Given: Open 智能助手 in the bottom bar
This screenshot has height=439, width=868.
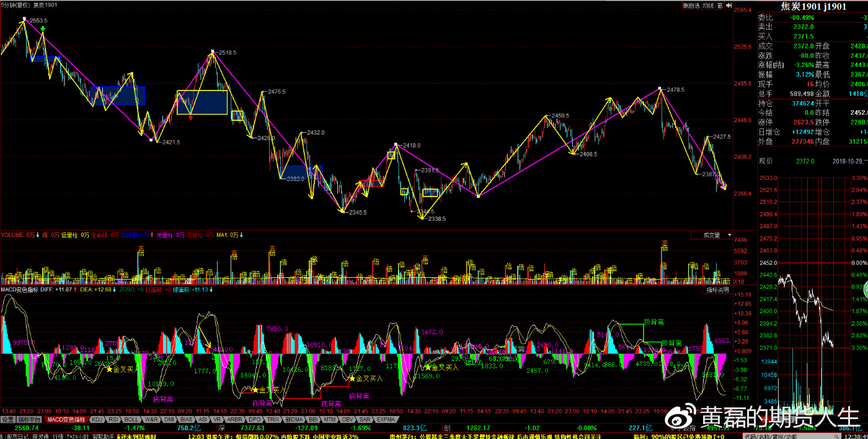Looking at the screenshot, I should click(103, 436).
